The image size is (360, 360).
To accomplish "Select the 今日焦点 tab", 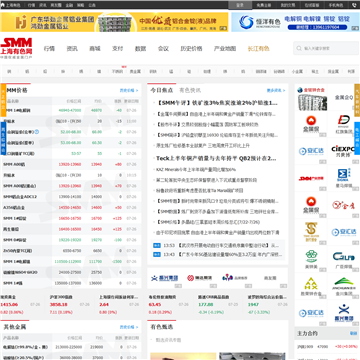I will (x=162, y=90).
